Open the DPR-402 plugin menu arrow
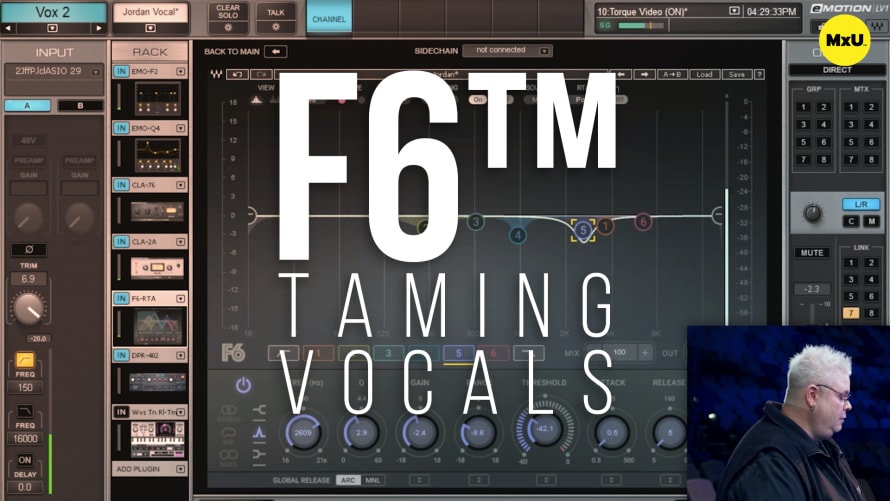 pos(180,355)
